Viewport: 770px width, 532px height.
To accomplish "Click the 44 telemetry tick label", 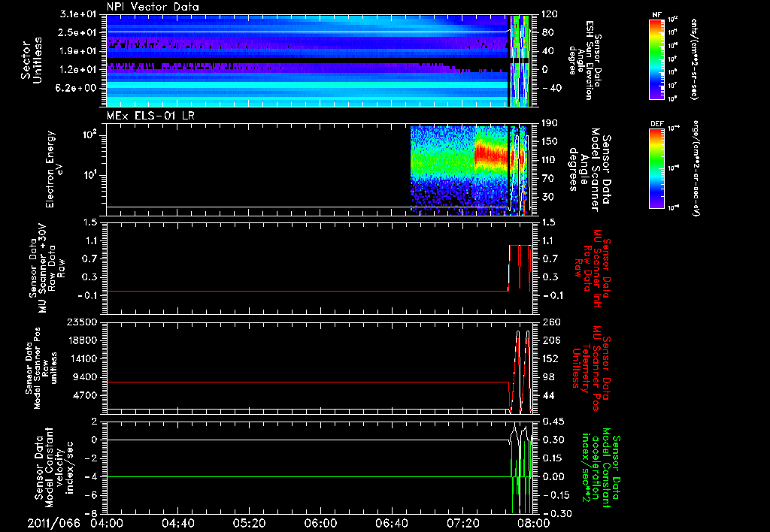I will tap(548, 395).
